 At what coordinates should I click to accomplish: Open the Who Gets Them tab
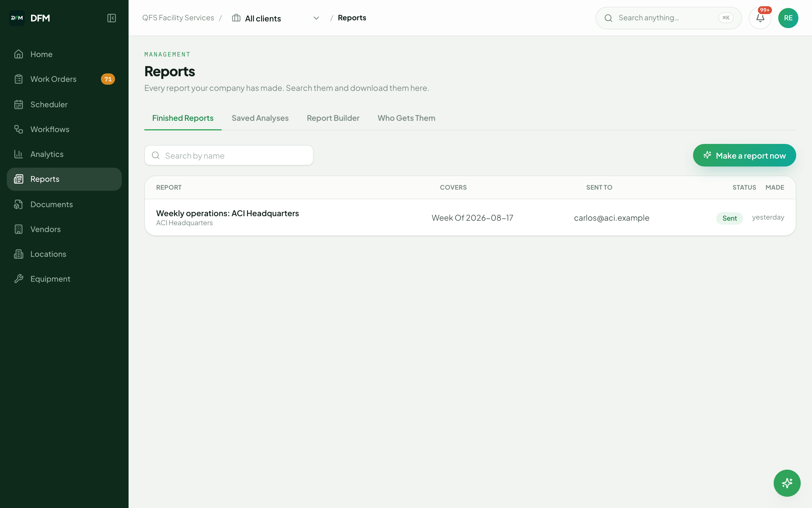[406, 118]
